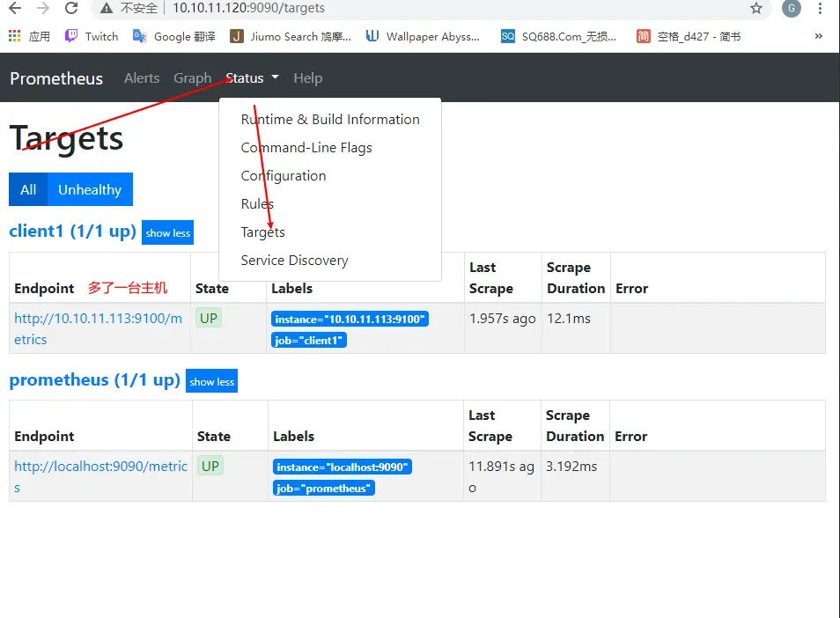
Task: Open the Twitch bookmark
Action: coord(91,36)
